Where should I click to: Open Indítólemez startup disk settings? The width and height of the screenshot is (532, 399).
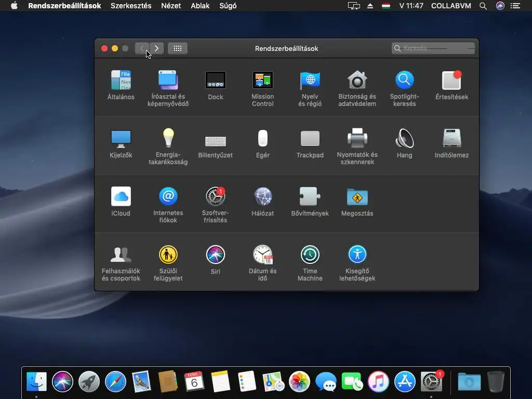pos(451,143)
